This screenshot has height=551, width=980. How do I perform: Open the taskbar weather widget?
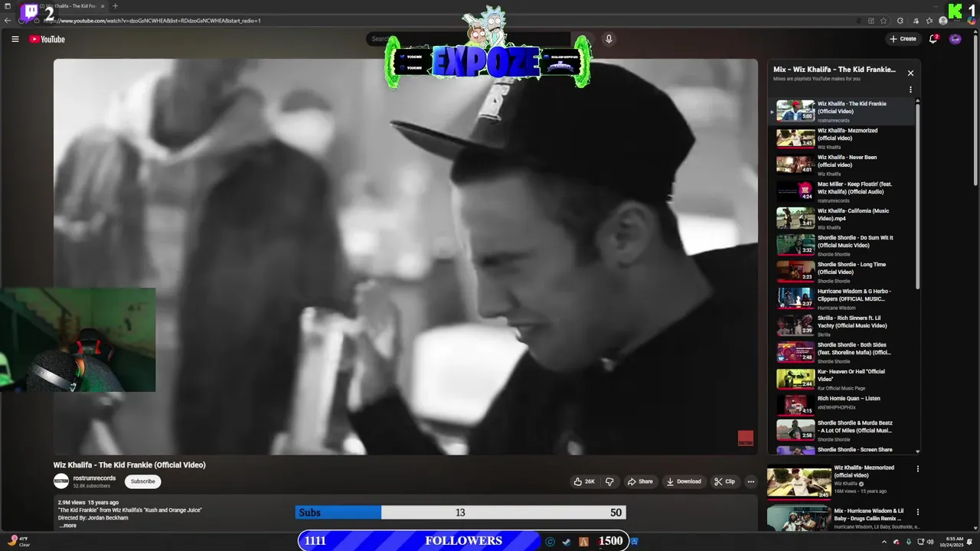click(x=18, y=542)
